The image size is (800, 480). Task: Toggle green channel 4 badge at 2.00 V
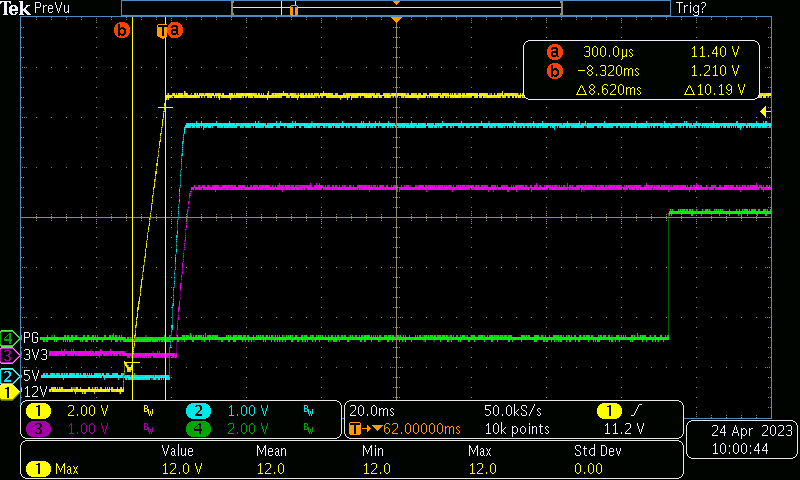(x=198, y=429)
